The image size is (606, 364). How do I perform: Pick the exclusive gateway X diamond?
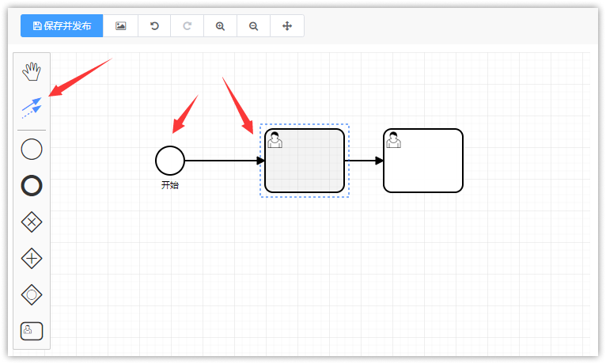click(32, 222)
